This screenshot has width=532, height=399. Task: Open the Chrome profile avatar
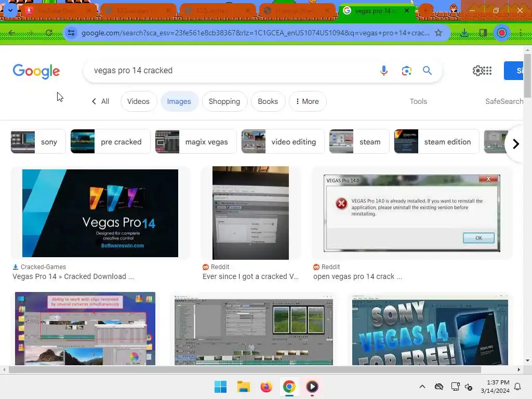click(502, 33)
